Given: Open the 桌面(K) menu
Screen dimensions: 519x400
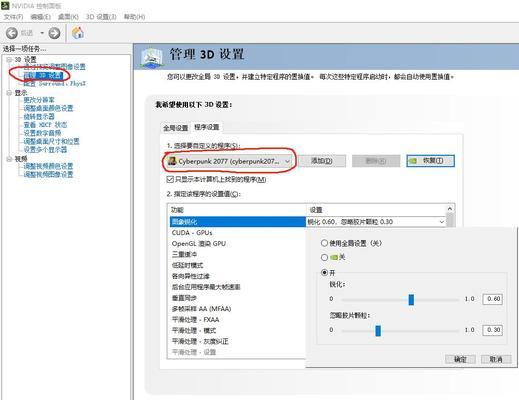Looking at the screenshot, I should (x=68, y=17).
